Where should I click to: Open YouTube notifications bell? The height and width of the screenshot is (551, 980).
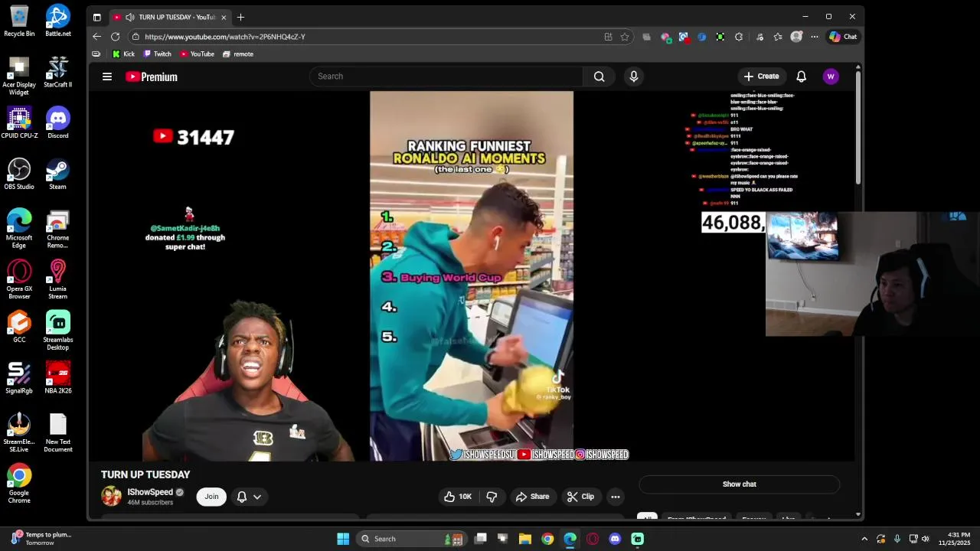[801, 77]
